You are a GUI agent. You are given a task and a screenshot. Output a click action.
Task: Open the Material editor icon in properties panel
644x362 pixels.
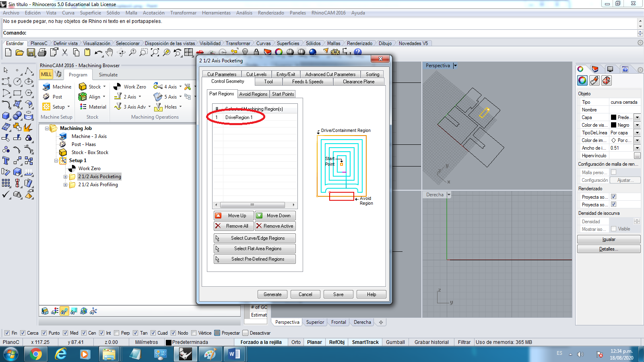coord(594,80)
